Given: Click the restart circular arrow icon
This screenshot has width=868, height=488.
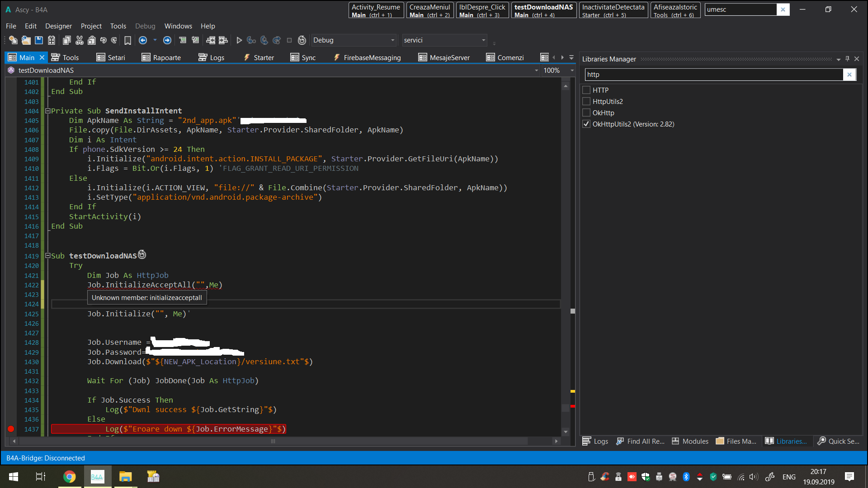Looking at the screenshot, I should (x=302, y=40).
